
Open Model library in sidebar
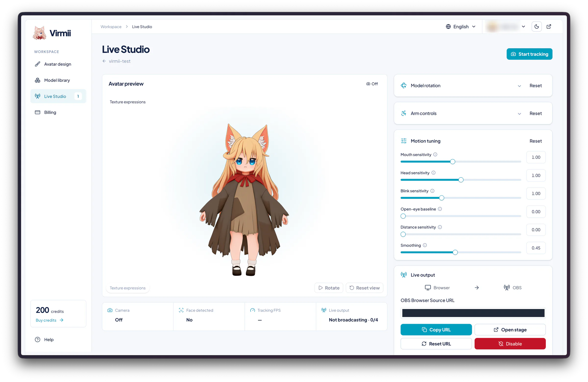click(x=58, y=80)
